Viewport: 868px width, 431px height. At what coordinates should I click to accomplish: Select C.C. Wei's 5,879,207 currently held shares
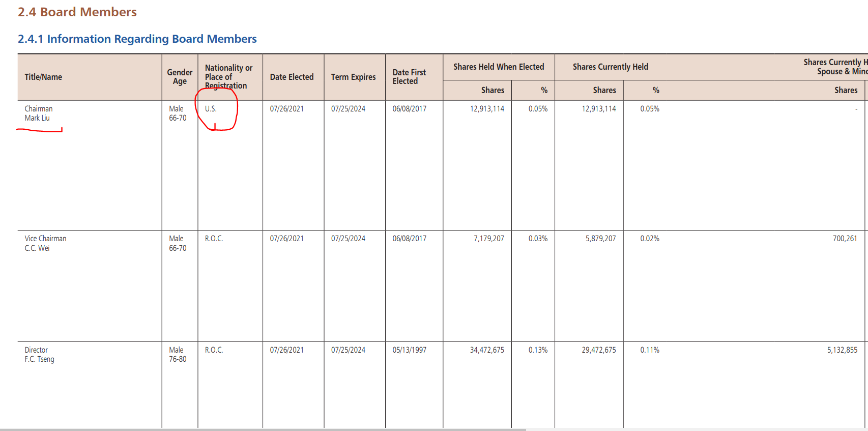(600, 239)
